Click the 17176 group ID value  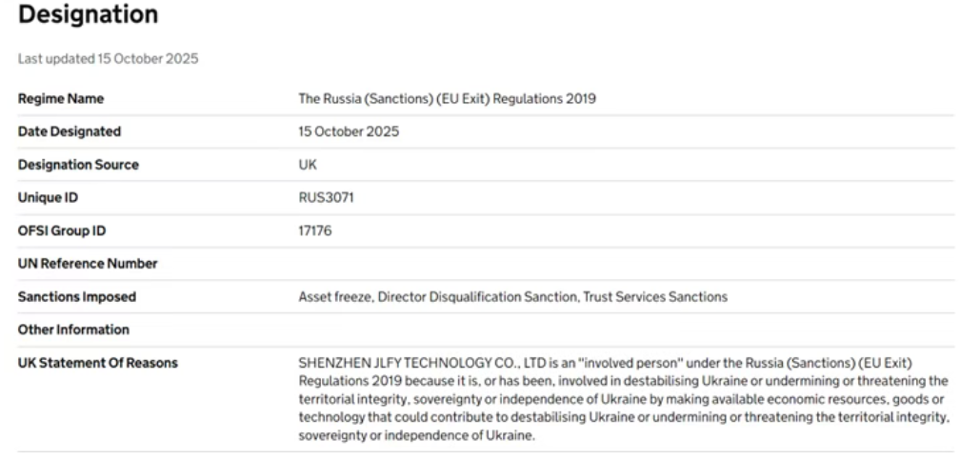pyautogui.click(x=314, y=230)
